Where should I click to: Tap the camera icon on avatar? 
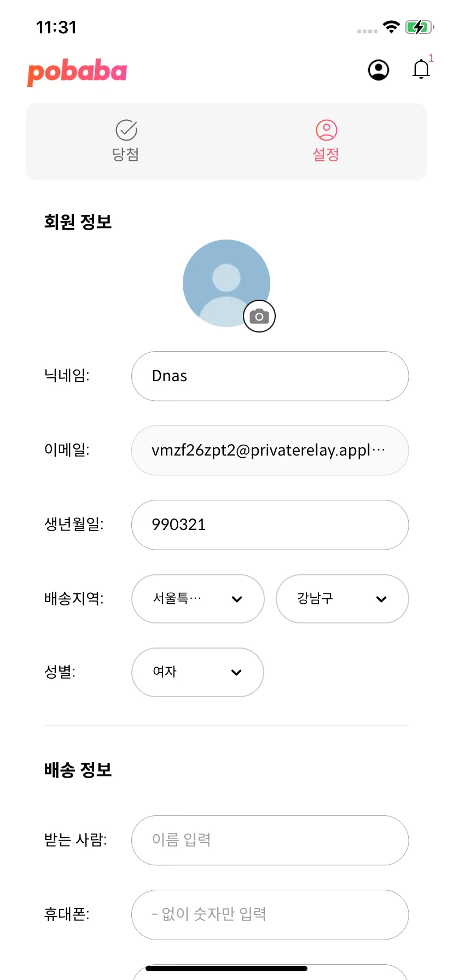pyautogui.click(x=259, y=316)
